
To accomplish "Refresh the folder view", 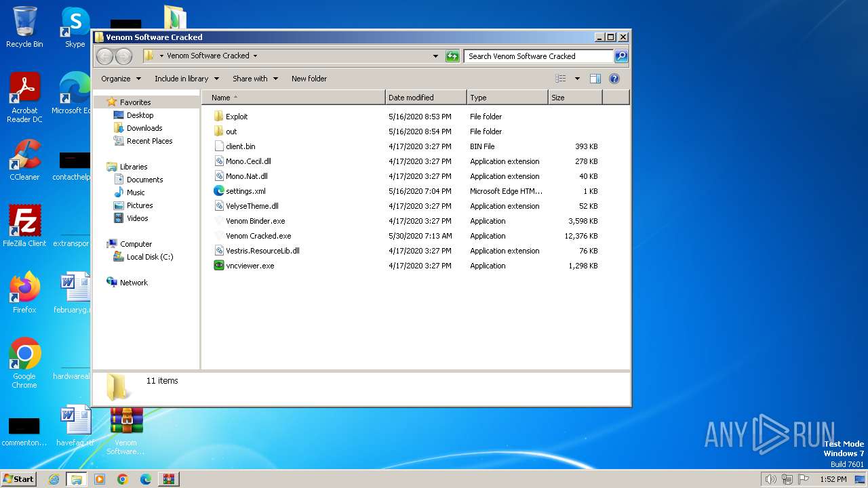I will pos(452,56).
